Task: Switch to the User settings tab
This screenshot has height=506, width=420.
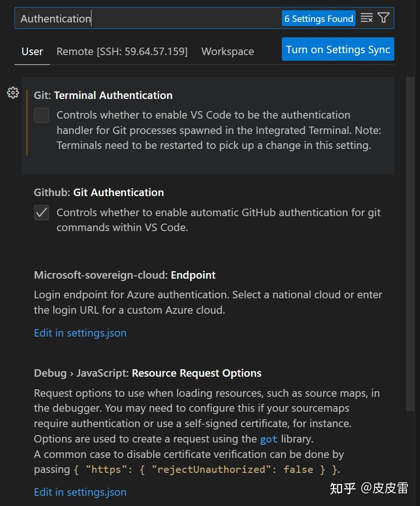Action: (32, 51)
